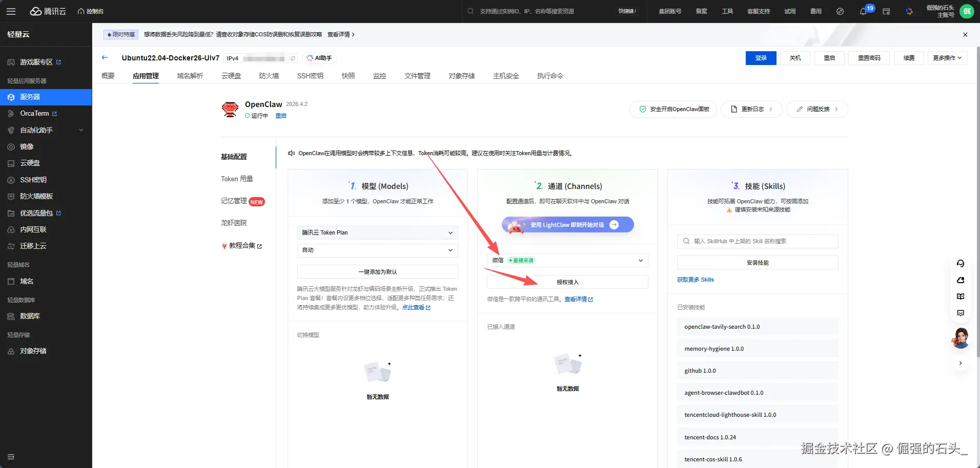This screenshot has height=468, width=980.
Task: Click the OpenClaw lobster app icon
Action: coord(230,109)
